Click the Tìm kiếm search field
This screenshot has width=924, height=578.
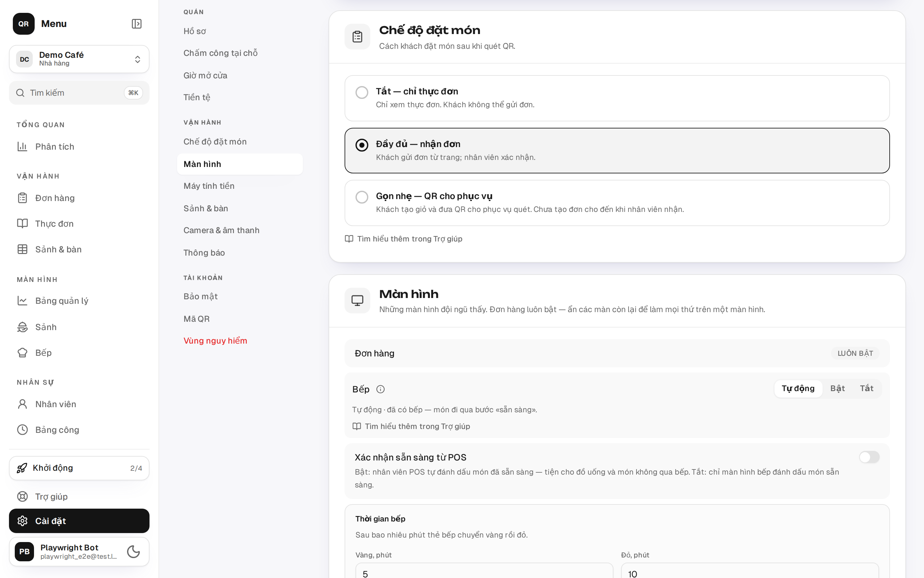point(79,93)
